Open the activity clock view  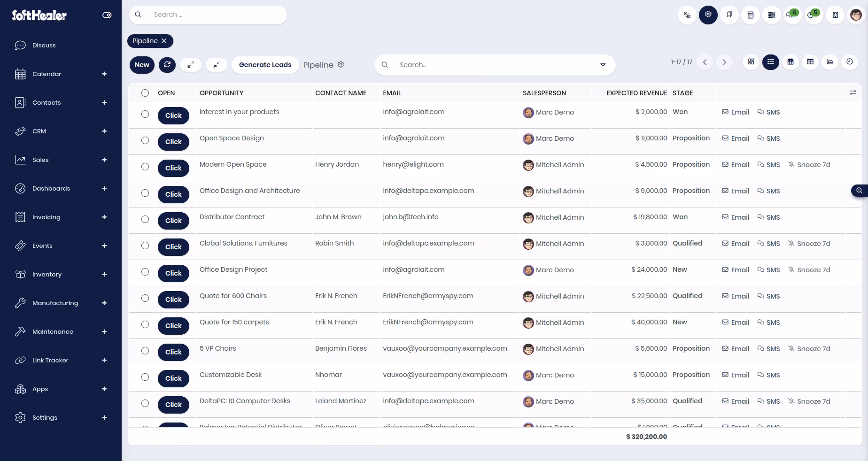point(850,62)
